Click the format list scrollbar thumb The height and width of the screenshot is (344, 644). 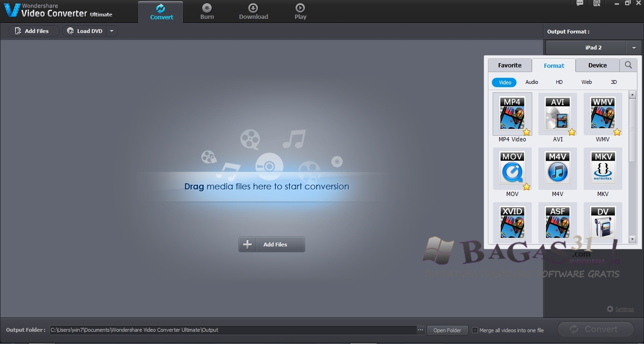coord(632,131)
